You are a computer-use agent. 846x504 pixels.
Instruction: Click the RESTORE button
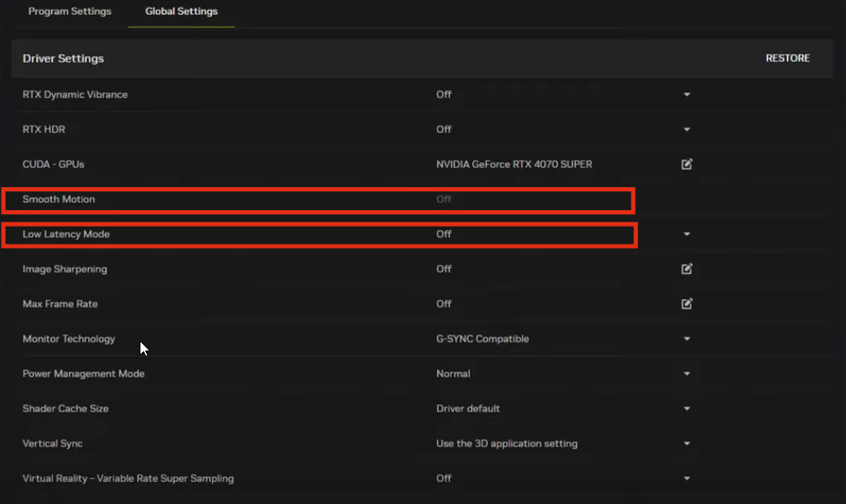[787, 58]
